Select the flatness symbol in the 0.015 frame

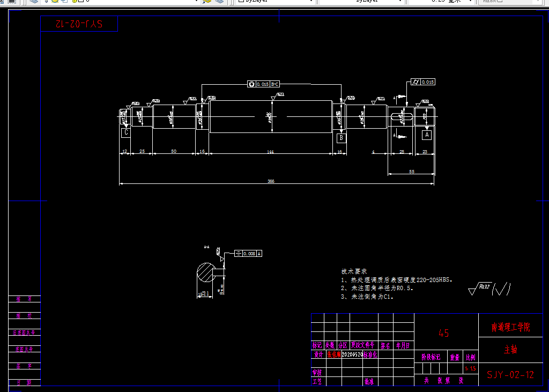pos(416,82)
